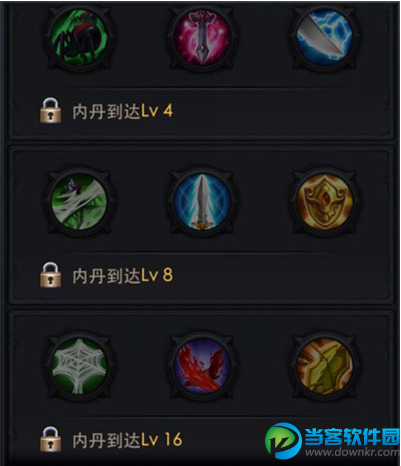Image resolution: width=401 pixels, height=466 pixels.
Task: Click the 内丹到达 text in the Lv 16 row
Action: click(106, 440)
